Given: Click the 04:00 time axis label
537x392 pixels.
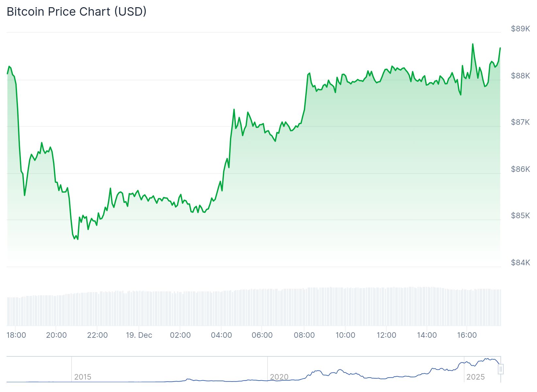Looking at the screenshot, I should [x=221, y=335].
